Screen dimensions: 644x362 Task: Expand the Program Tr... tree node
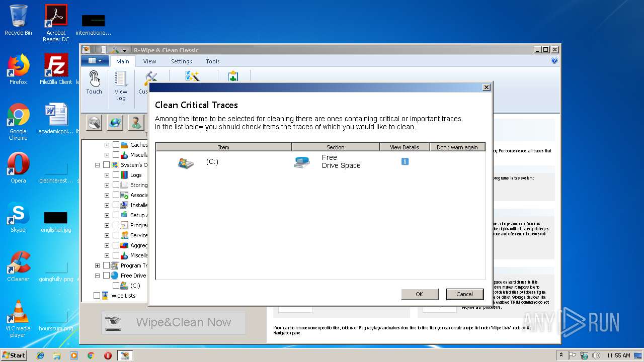pos(97,265)
